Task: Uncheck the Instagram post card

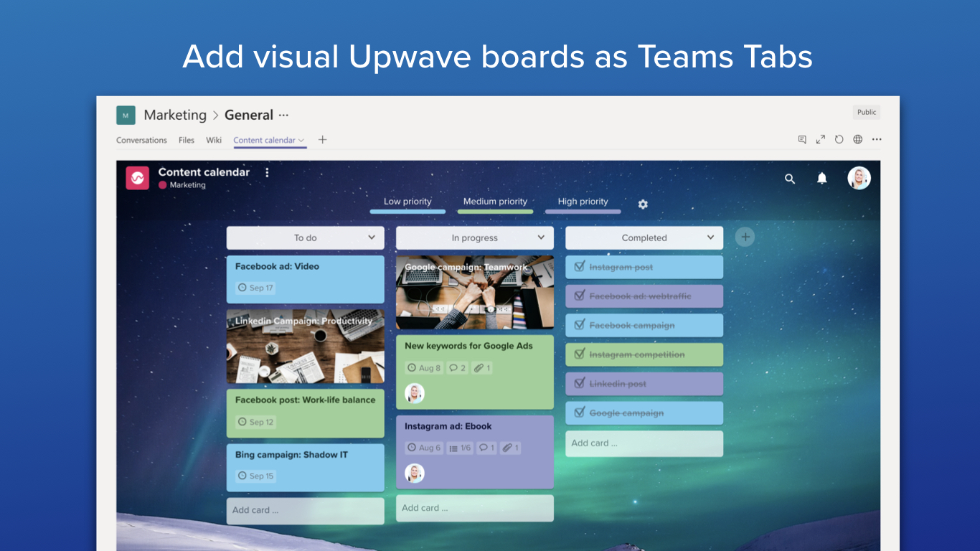Action: click(580, 266)
